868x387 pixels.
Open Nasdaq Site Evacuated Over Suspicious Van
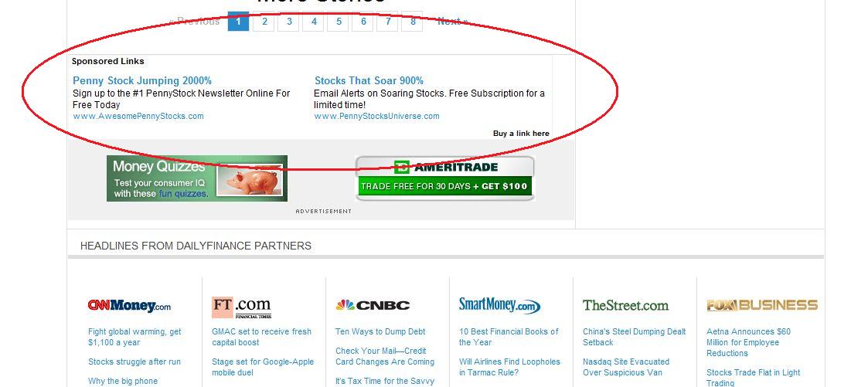click(x=626, y=367)
